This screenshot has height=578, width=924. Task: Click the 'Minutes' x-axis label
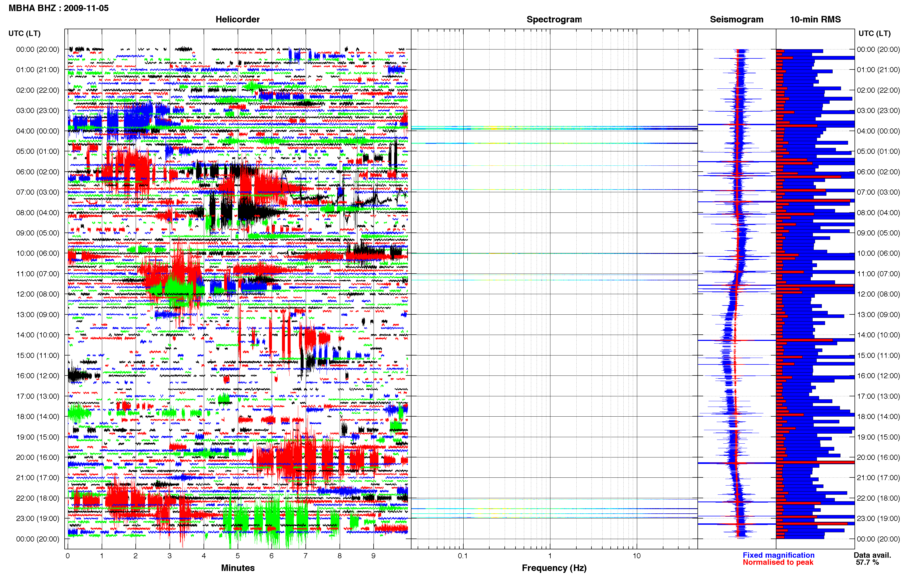coord(238,568)
